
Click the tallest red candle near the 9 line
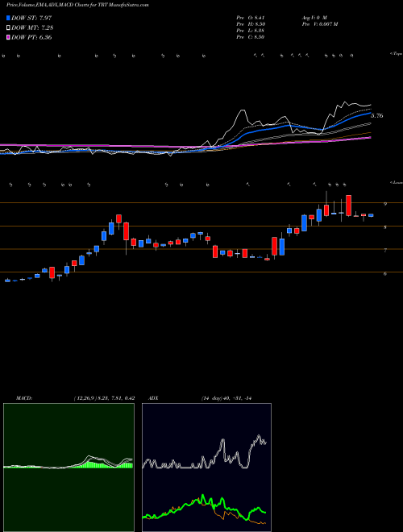[348, 206]
